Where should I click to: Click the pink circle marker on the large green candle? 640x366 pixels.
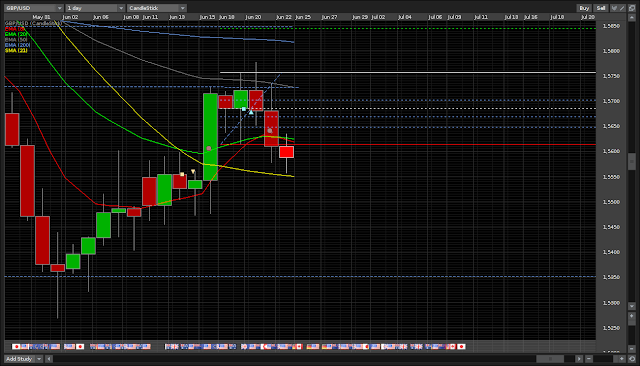[x=209, y=149]
